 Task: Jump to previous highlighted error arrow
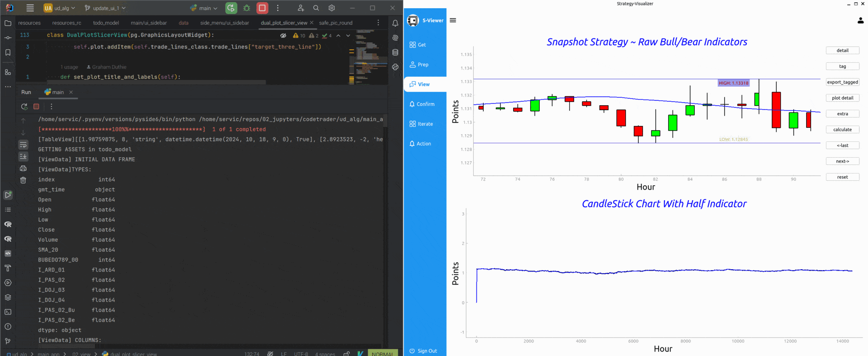[338, 35]
